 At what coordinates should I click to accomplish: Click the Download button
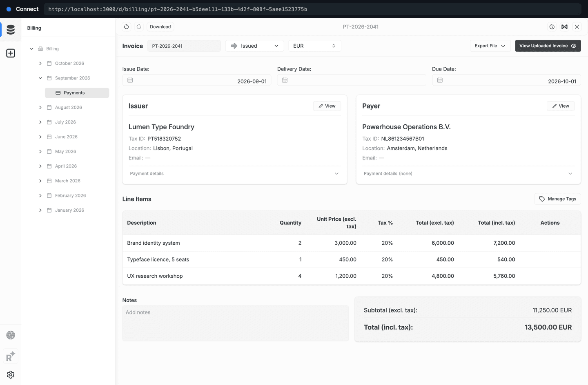160,27
